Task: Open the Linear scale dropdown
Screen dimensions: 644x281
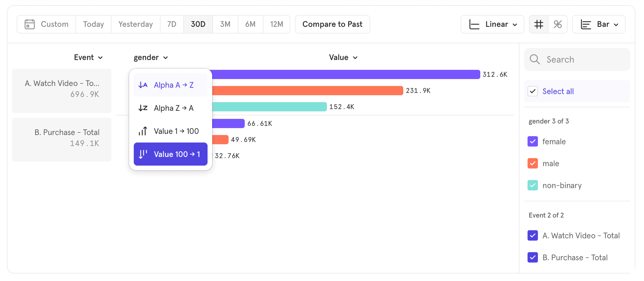Action: [492, 24]
